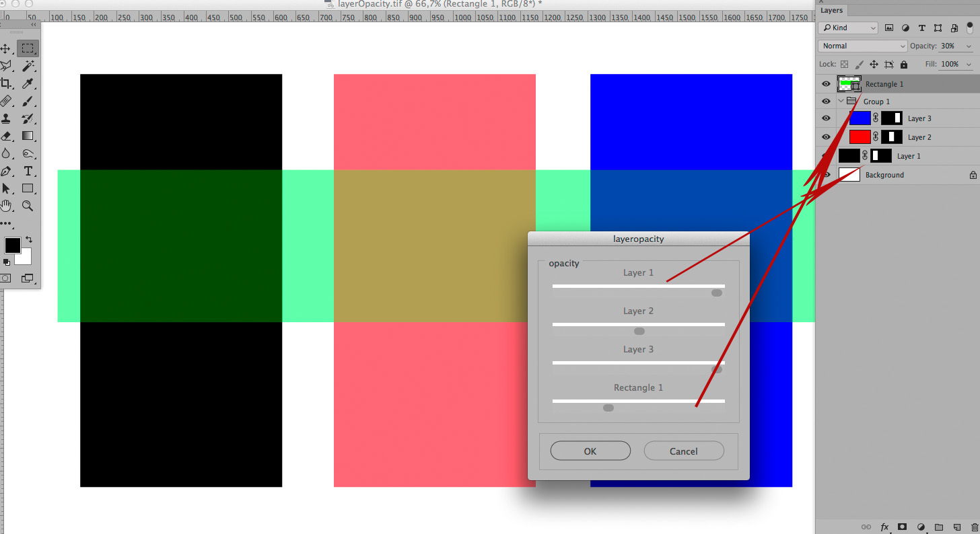Select the Magic Wand tool
The height and width of the screenshot is (534, 980).
pos(28,66)
